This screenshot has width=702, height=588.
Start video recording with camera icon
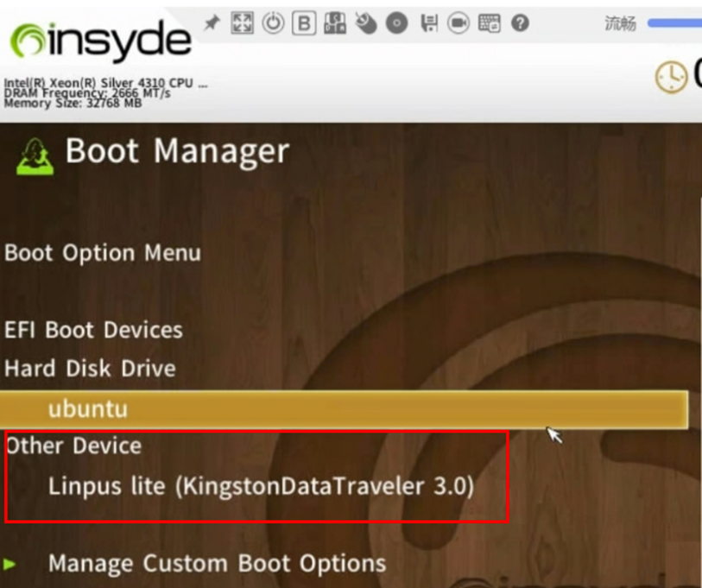(x=459, y=22)
